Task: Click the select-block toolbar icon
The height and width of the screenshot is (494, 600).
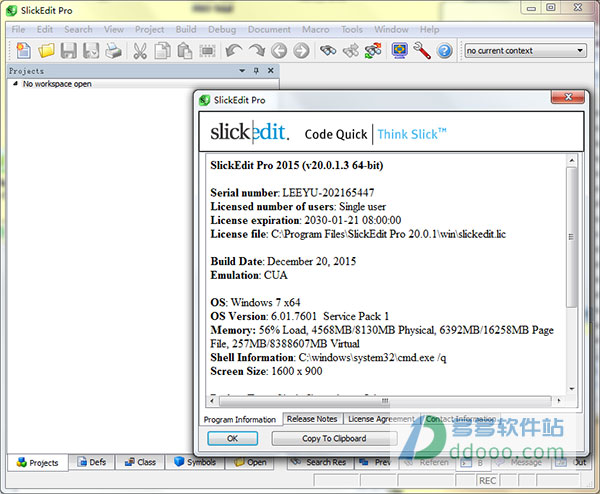Action: (x=207, y=51)
